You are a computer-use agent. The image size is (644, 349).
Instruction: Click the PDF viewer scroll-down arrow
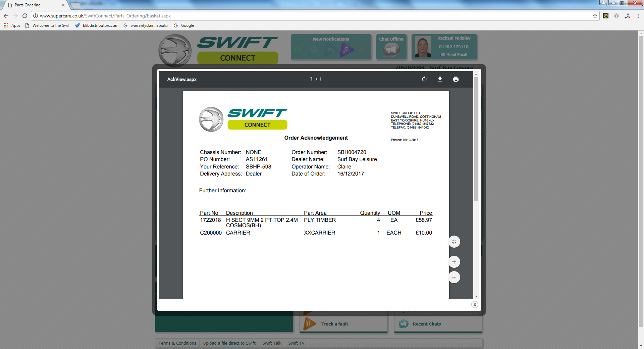pyautogui.click(x=476, y=297)
